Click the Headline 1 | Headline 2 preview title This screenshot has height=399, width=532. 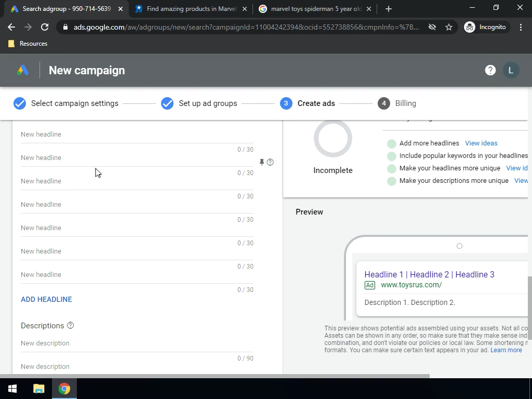[x=429, y=274]
